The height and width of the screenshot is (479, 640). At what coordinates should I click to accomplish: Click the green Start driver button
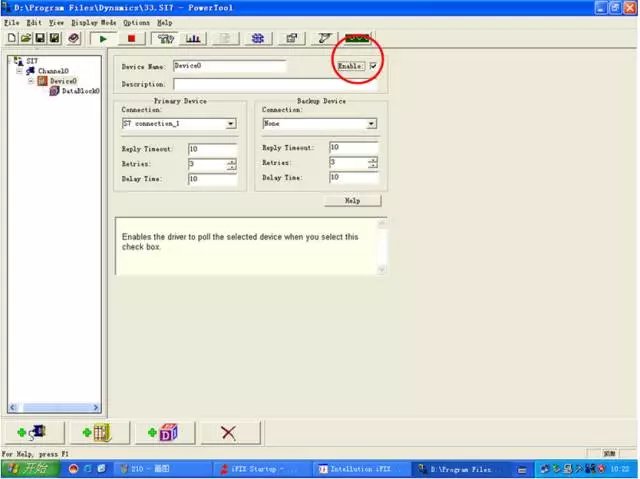click(x=102, y=38)
